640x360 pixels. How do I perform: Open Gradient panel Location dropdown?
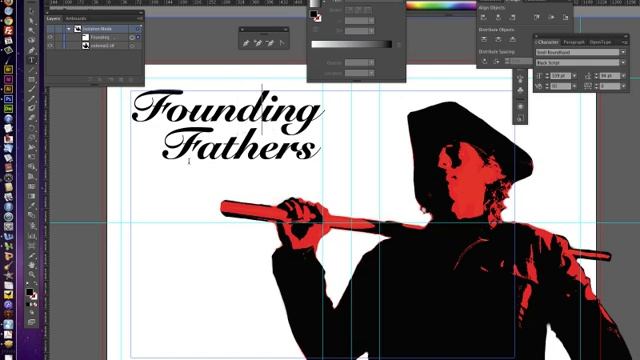[371, 73]
